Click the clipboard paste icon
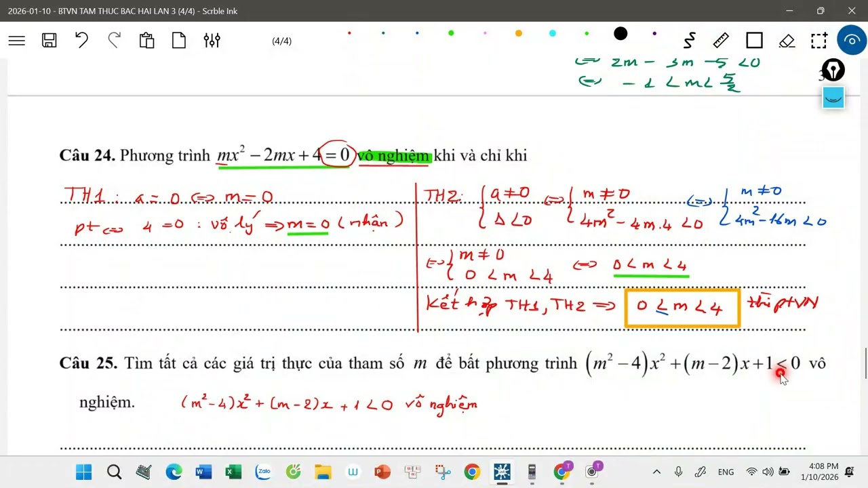 click(146, 41)
